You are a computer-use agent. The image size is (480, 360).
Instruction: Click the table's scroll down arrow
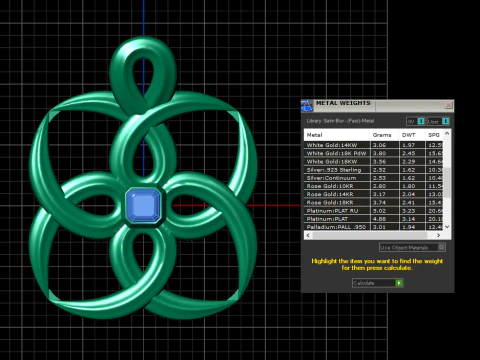pos(447,227)
